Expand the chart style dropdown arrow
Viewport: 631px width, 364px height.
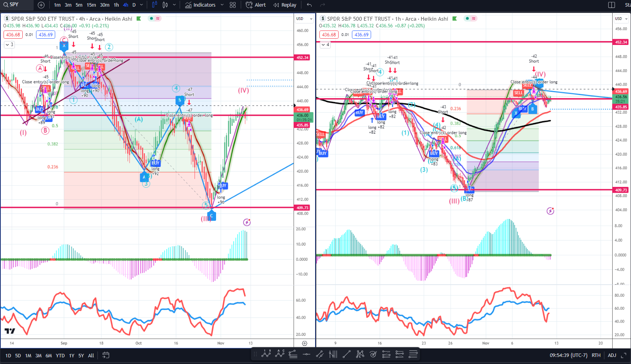pos(174,5)
